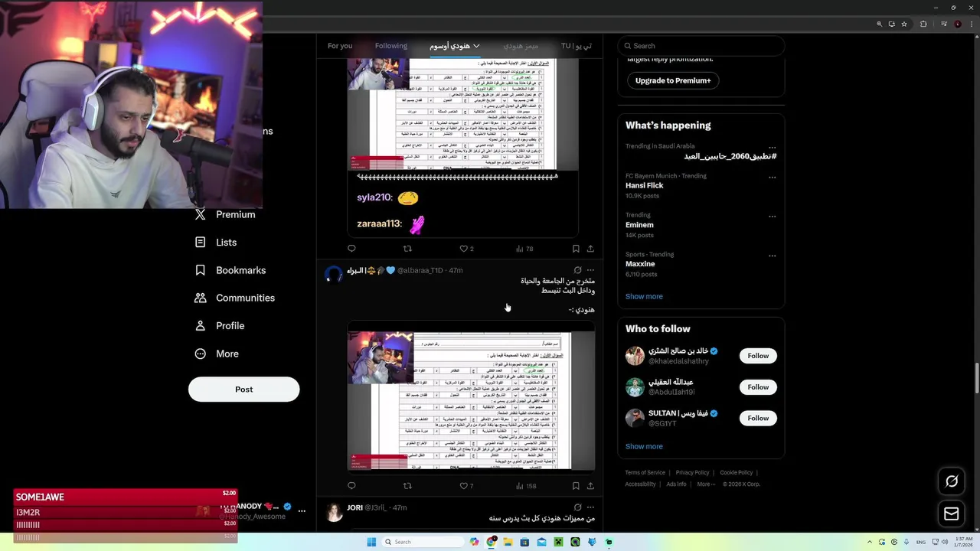Image resolution: width=980 pixels, height=551 pixels.
Task: Switch to the تي يو | TU tab
Action: point(577,46)
